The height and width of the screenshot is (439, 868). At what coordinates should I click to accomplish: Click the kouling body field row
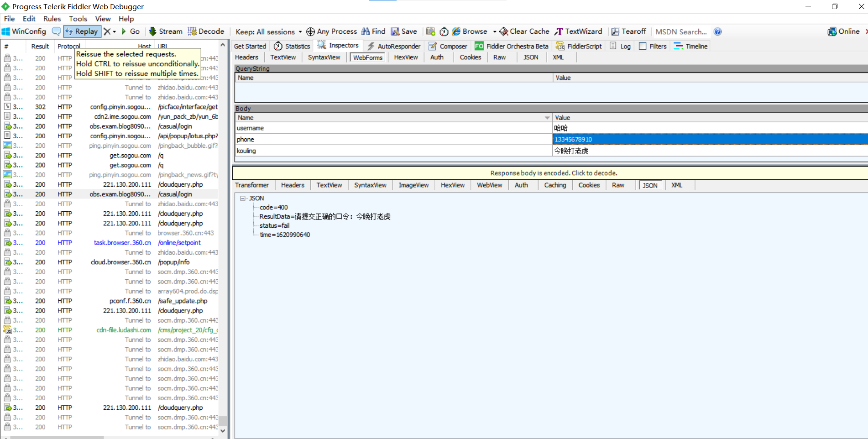click(x=551, y=151)
